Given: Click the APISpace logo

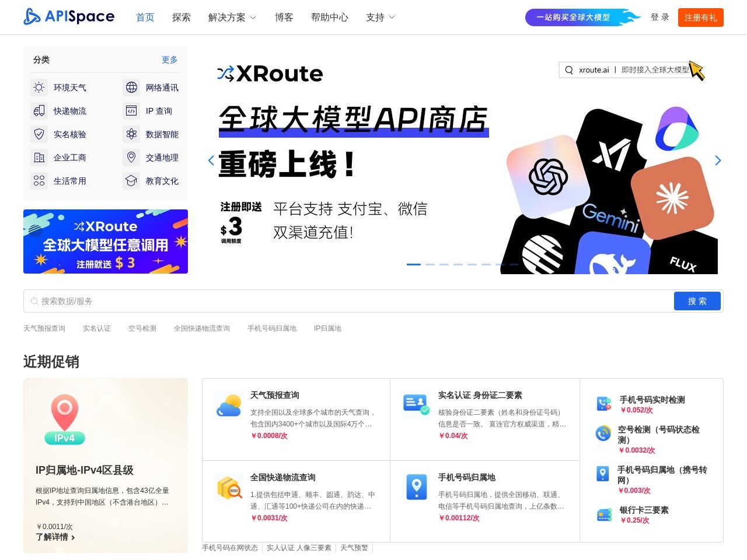Looking at the screenshot, I should tap(69, 17).
